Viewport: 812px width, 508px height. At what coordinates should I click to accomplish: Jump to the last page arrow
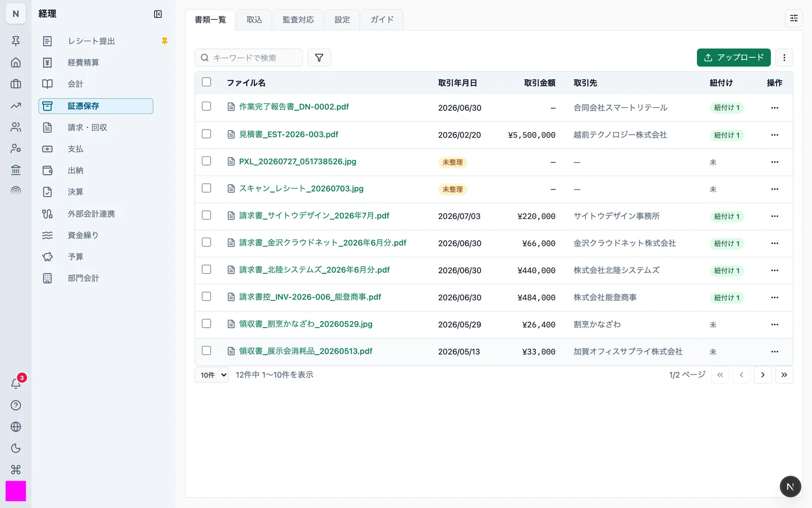point(784,375)
